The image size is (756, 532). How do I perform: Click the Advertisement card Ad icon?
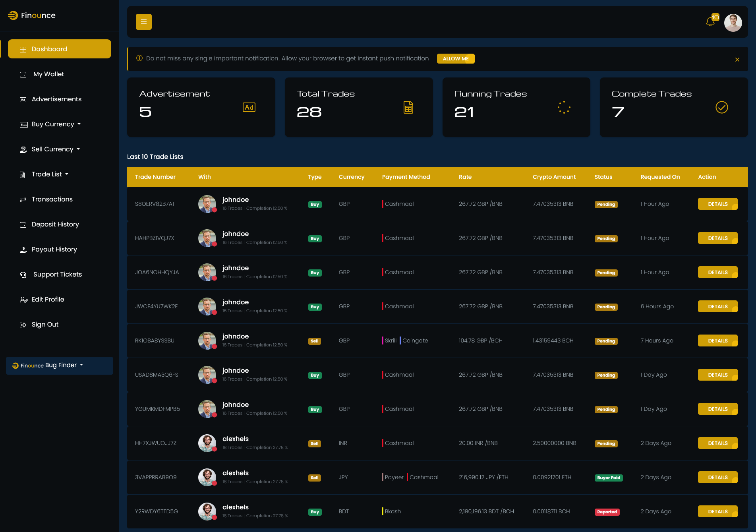[x=249, y=107]
